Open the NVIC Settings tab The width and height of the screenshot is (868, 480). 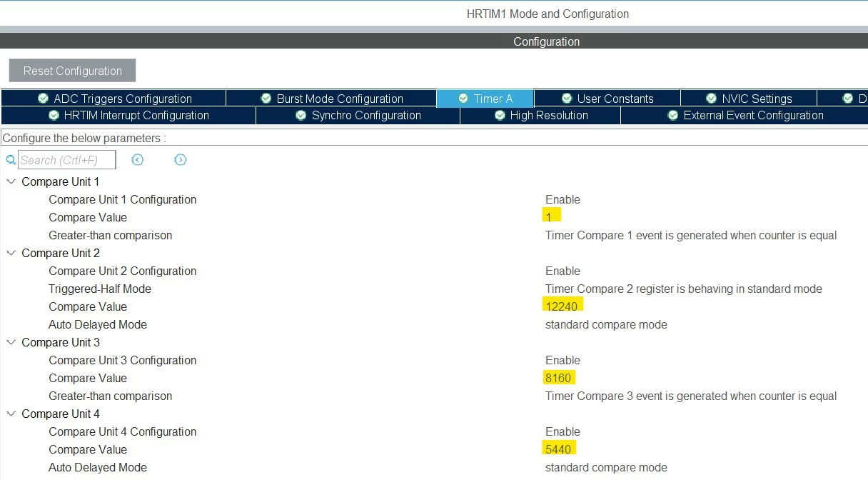click(749, 99)
